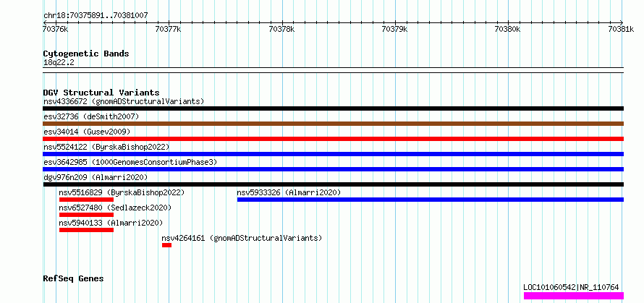Select the dgv976n209 Almarri2020 black bar

(x=333, y=184)
